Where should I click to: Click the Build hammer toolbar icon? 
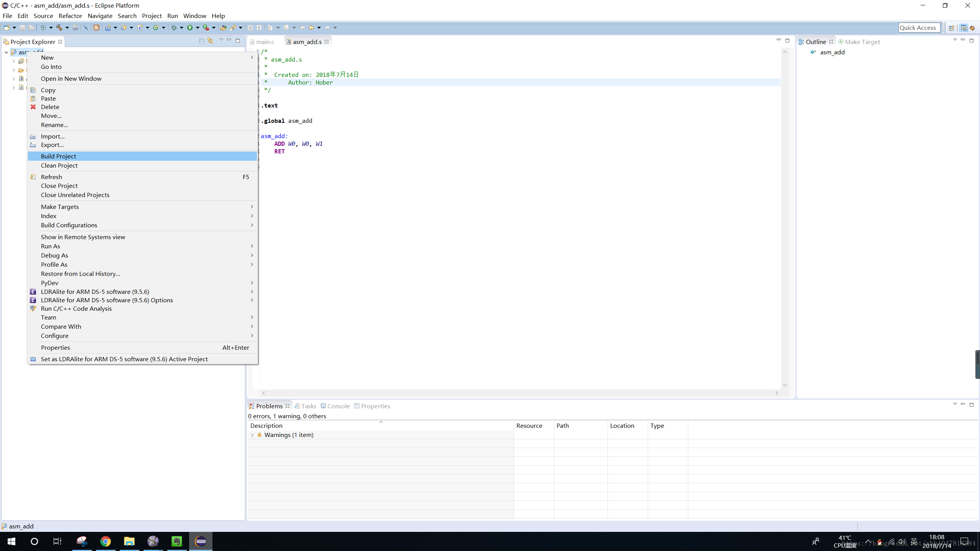pos(59,28)
